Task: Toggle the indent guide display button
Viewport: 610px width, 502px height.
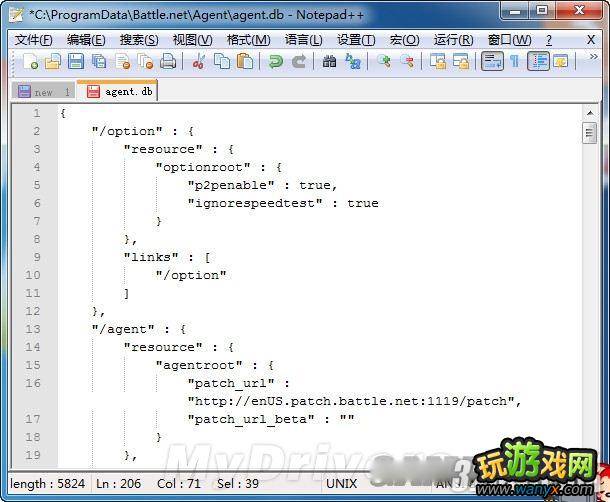Action: [x=538, y=61]
